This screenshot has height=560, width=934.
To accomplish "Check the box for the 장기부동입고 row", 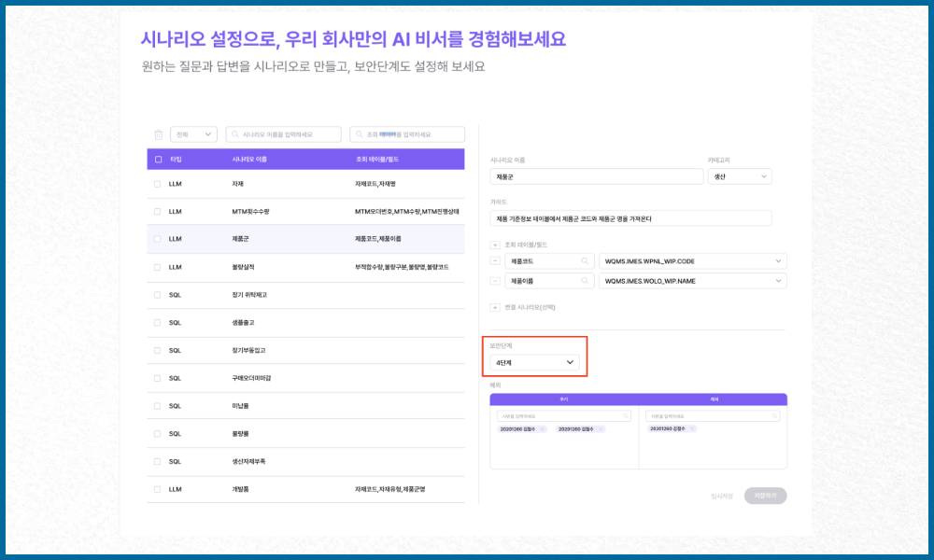I will (x=157, y=351).
